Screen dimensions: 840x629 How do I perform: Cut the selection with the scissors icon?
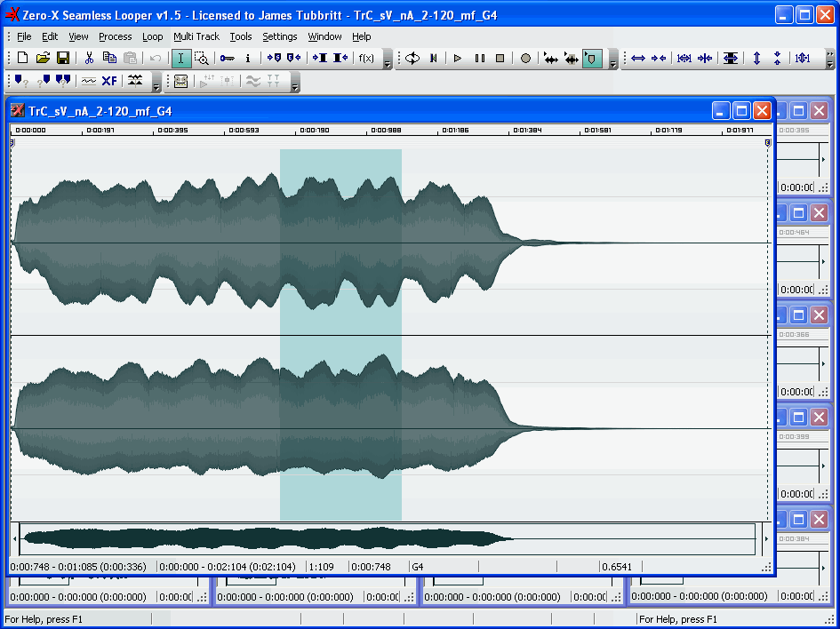(x=89, y=58)
